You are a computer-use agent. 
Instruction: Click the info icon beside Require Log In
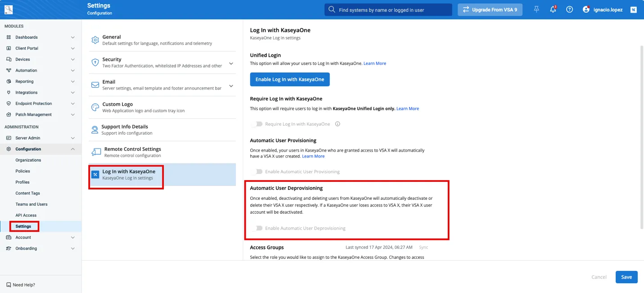click(338, 124)
